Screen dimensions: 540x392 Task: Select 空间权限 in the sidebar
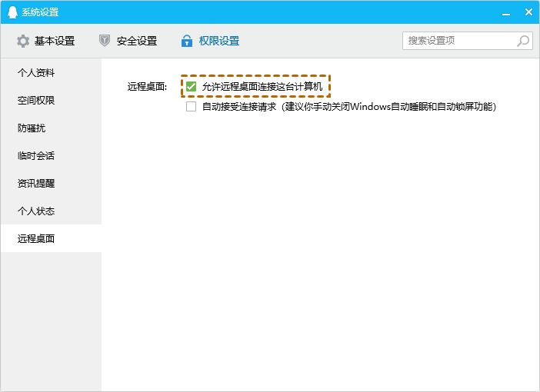[x=36, y=101]
